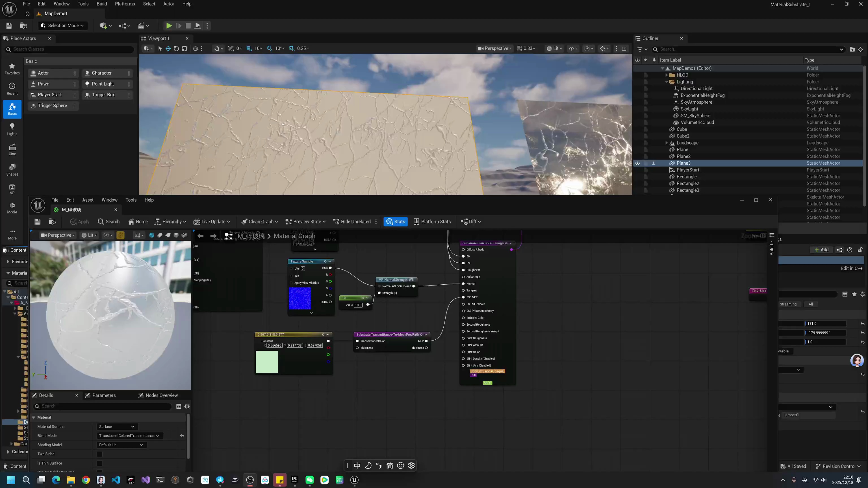
Task: Open the Media category in Place Actors
Action: [x=12, y=208]
